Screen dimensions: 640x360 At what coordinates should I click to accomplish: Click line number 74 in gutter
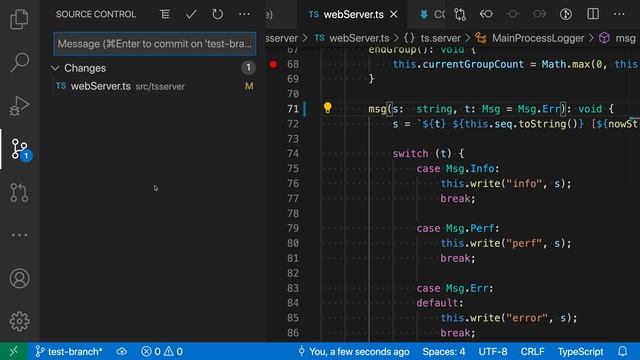click(x=293, y=154)
